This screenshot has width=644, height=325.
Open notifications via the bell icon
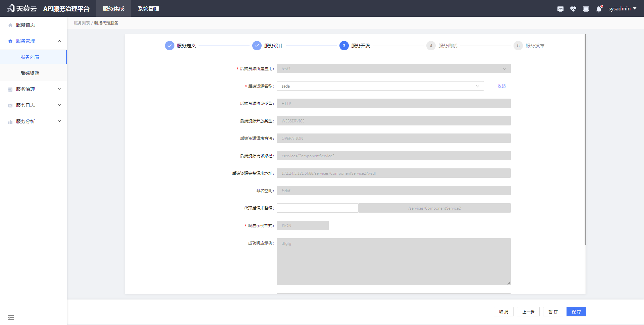(x=598, y=9)
